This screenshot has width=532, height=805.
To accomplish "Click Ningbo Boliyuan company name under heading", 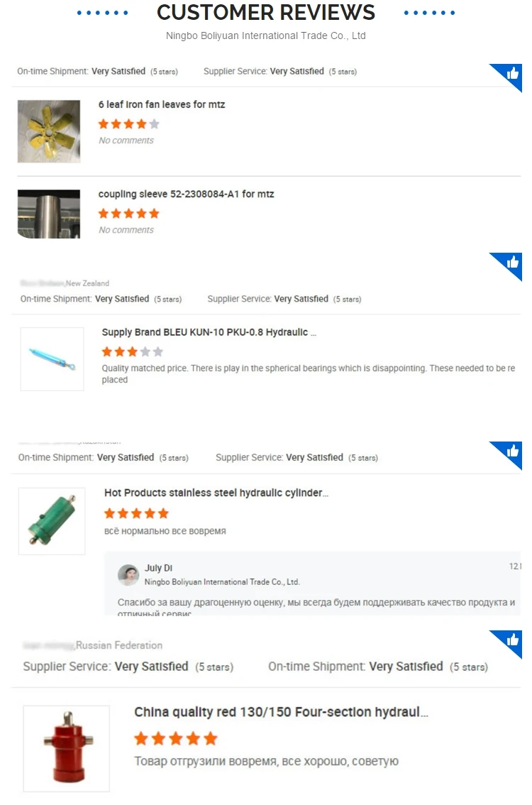I will [266, 35].
